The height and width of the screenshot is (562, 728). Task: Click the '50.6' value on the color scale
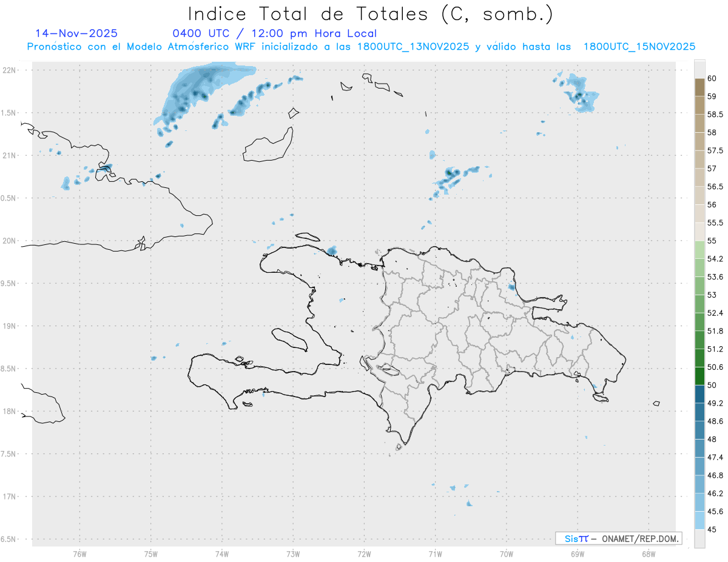[715, 367]
